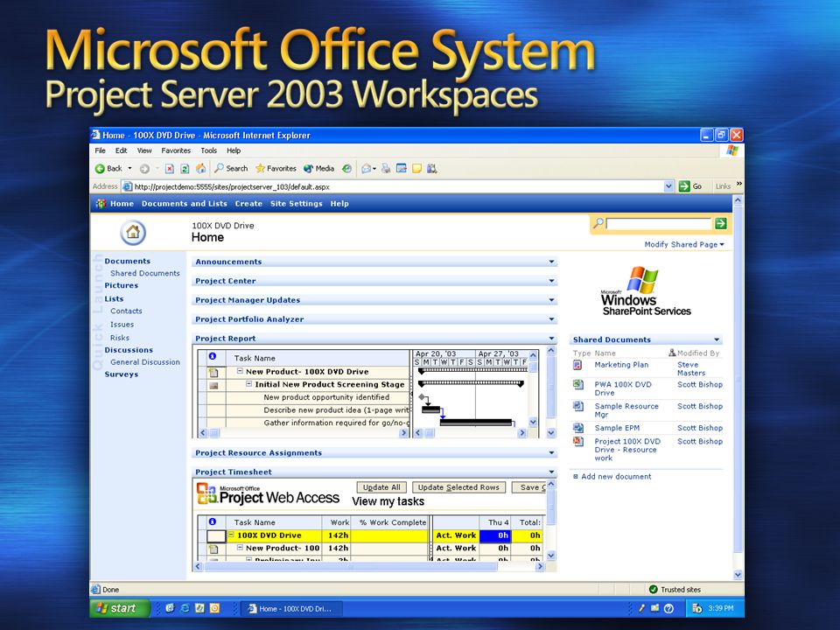This screenshot has width=840, height=630.
Task: Open the Favorites toolbar button
Action: [276, 168]
